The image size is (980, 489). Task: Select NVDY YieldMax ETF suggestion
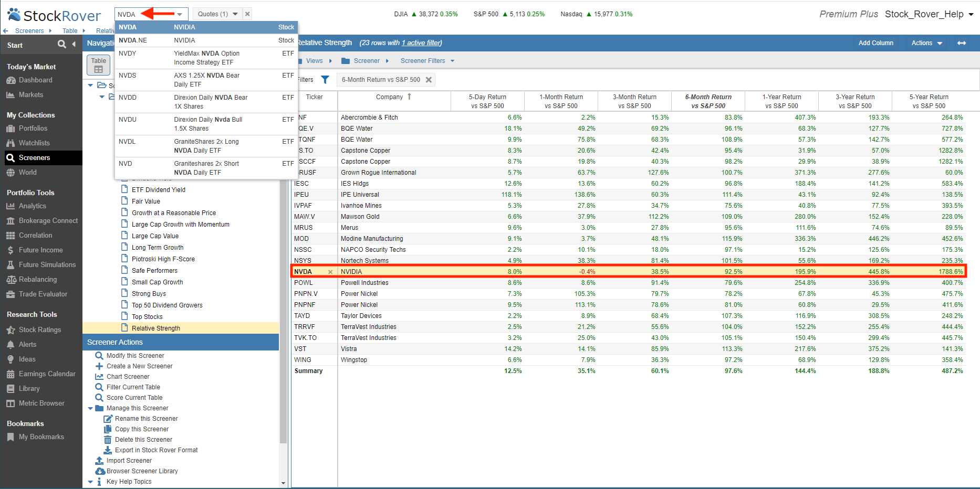click(x=206, y=58)
